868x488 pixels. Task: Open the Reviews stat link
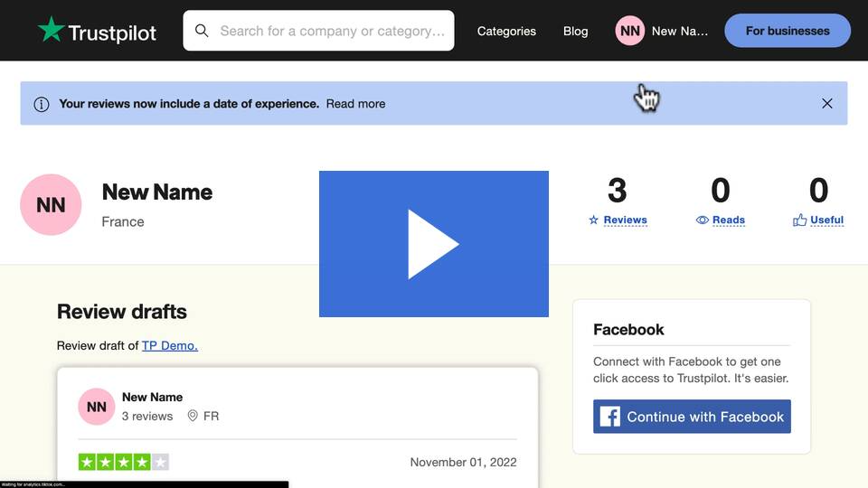click(625, 220)
